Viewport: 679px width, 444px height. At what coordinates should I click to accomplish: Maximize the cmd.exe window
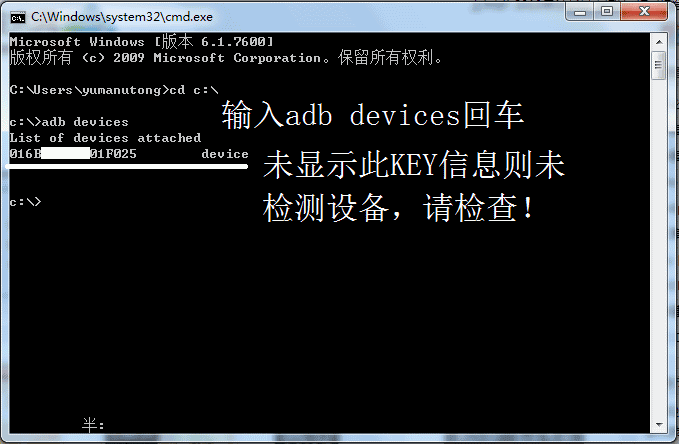607,11
